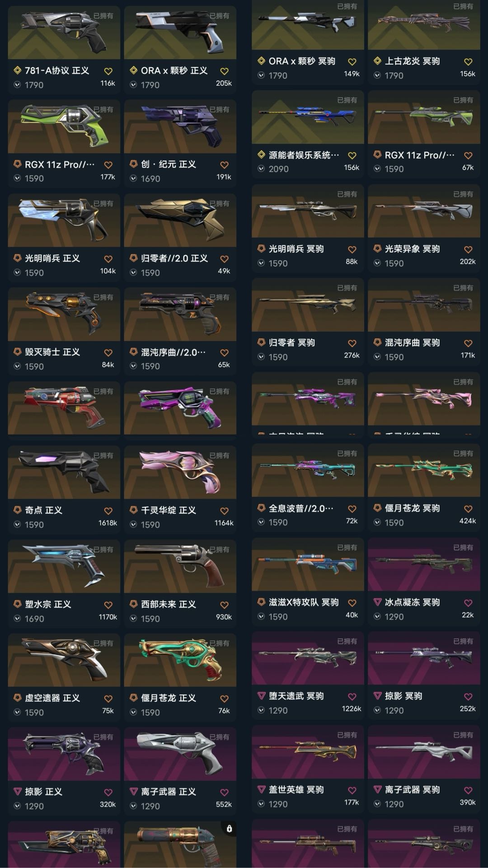Click the lock icon on the bottom revolver card

pos(229,828)
